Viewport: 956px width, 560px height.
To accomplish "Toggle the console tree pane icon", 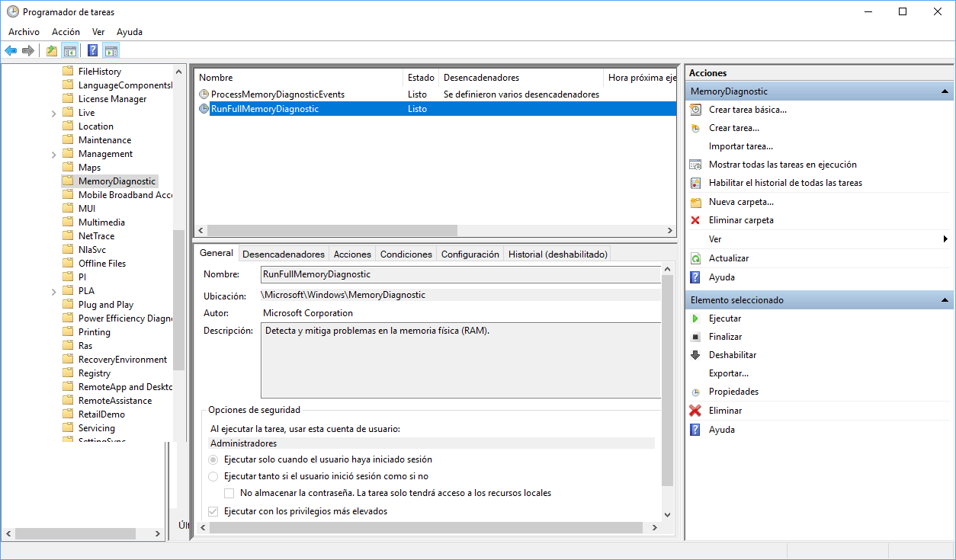I will (x=69, y=51).
